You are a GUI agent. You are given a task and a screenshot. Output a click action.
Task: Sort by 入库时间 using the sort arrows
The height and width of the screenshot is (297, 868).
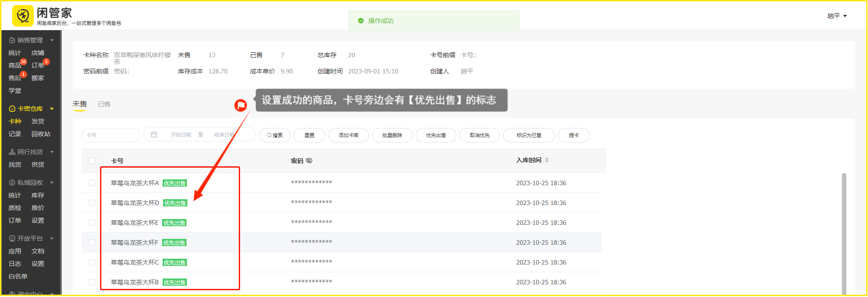(547, 160)
